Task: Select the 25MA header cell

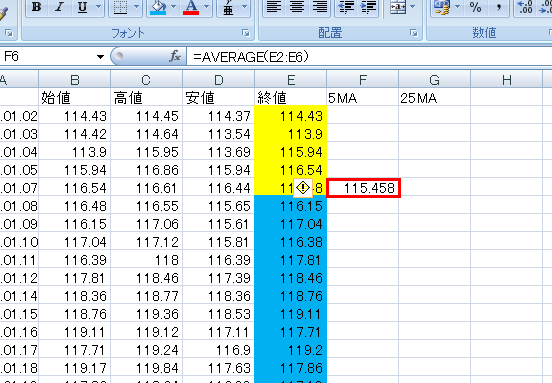Action: pyautogui.click(x=434, y=97)
